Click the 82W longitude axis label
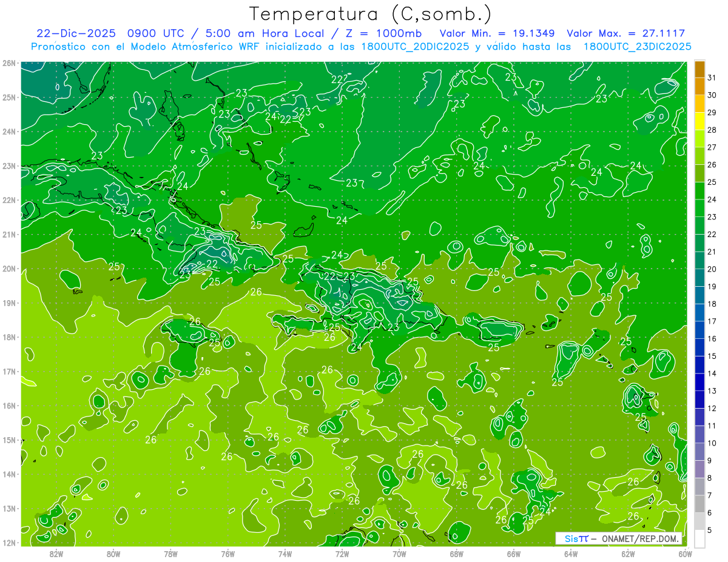 (56, 554)
